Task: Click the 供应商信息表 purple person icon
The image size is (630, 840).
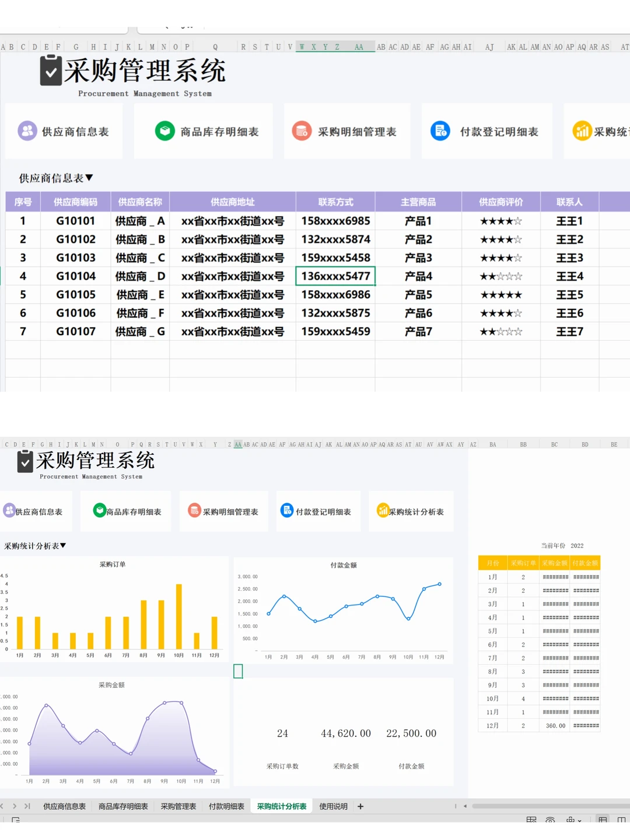Action: (x=27, y=131)
